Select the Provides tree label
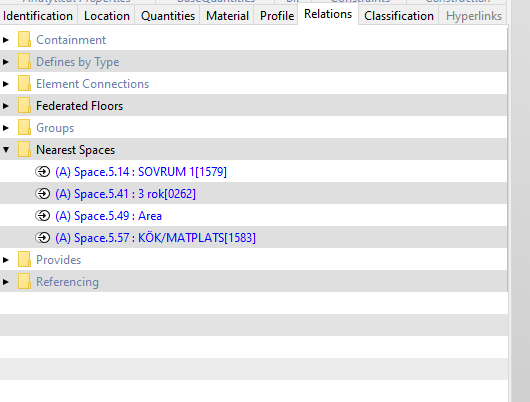 (x=58, y=260)
